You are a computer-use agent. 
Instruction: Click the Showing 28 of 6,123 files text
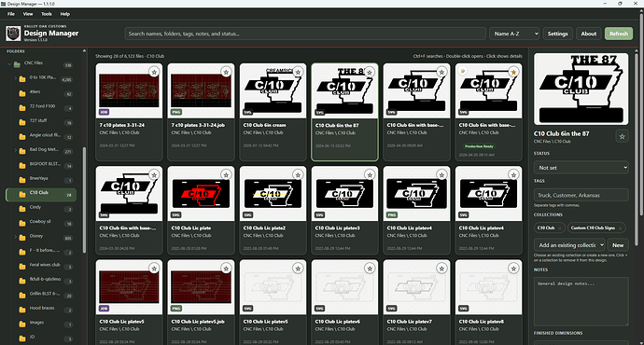coord(130,56)
